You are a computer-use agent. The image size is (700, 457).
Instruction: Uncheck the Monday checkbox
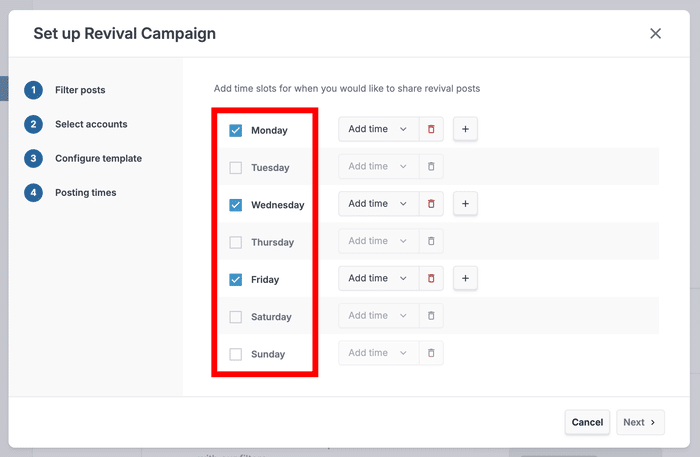(236, 130)
